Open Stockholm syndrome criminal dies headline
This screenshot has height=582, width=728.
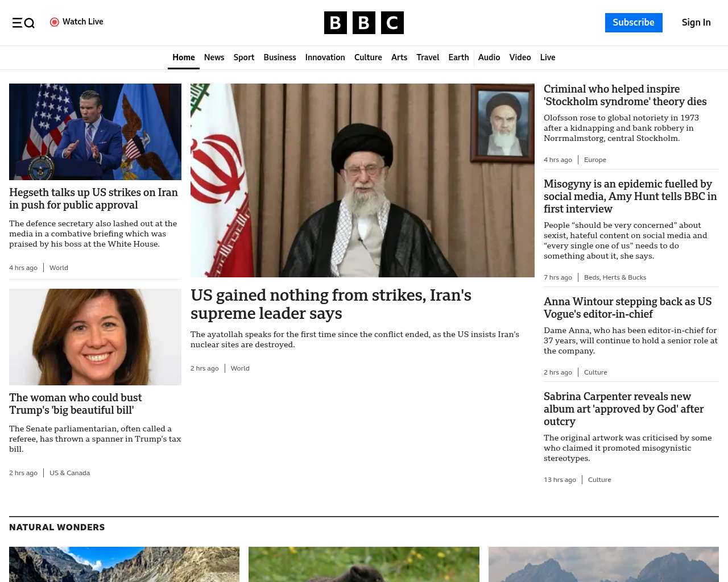625,95
